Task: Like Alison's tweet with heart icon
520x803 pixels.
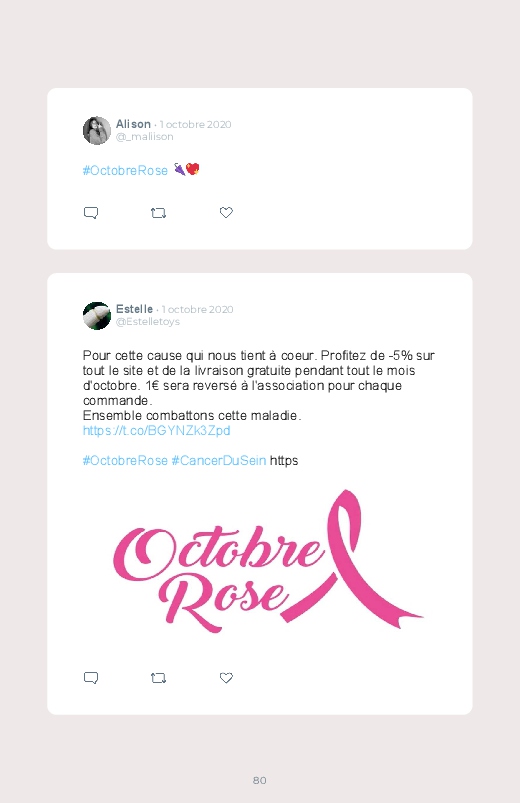Action: pyautogui.click(x=226, y=212)
